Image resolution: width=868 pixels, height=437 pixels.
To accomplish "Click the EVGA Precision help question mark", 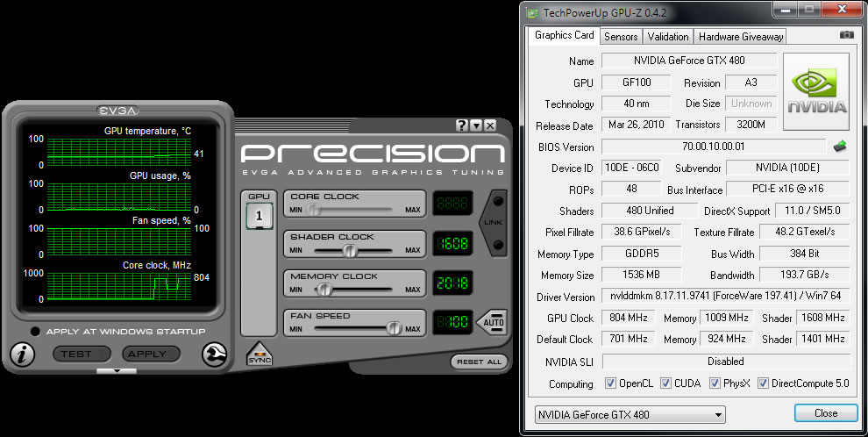I will tap(462, 125).
